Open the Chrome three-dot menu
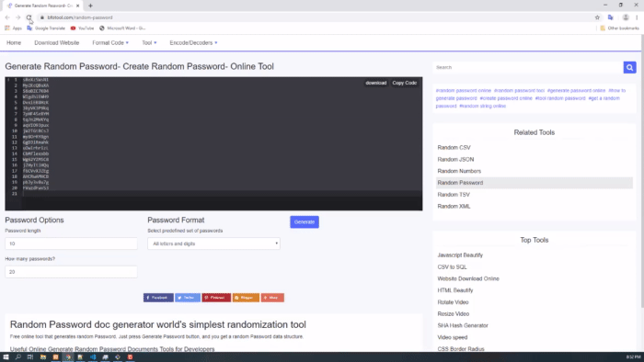Screen dimensions: 644x362 637,17
